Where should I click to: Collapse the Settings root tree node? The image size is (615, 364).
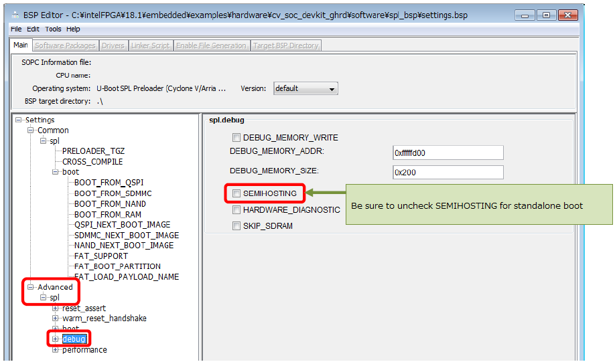coord(18,120)
